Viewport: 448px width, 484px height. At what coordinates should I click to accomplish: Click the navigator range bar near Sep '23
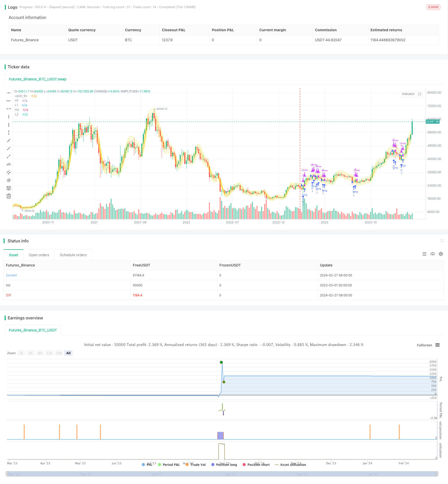[230, 474]
